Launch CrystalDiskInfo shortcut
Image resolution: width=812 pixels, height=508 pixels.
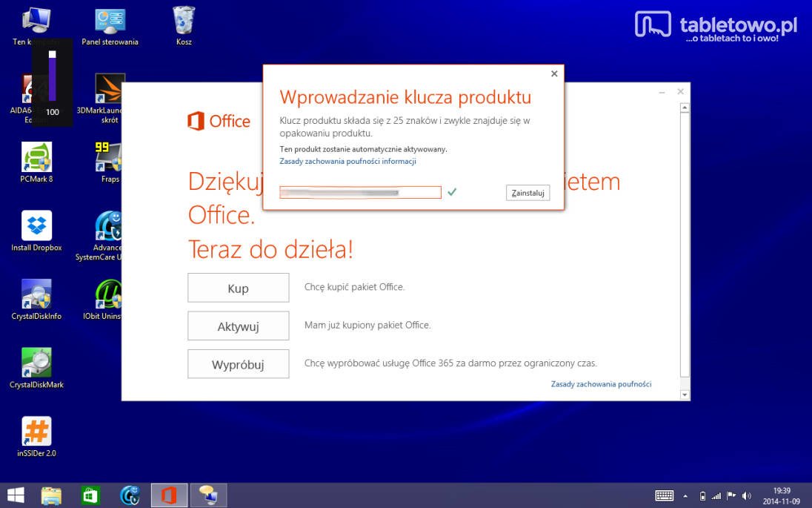coord(36,300)
